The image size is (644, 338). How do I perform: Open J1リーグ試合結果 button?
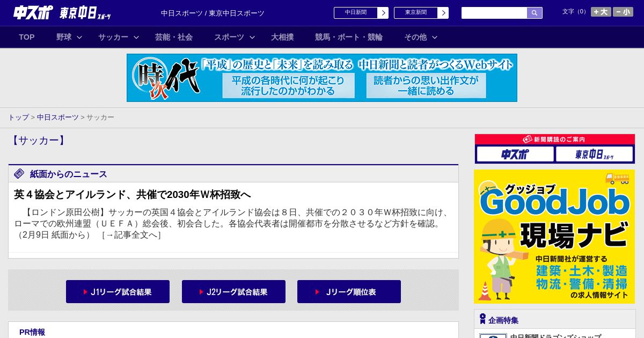(118, 292)
